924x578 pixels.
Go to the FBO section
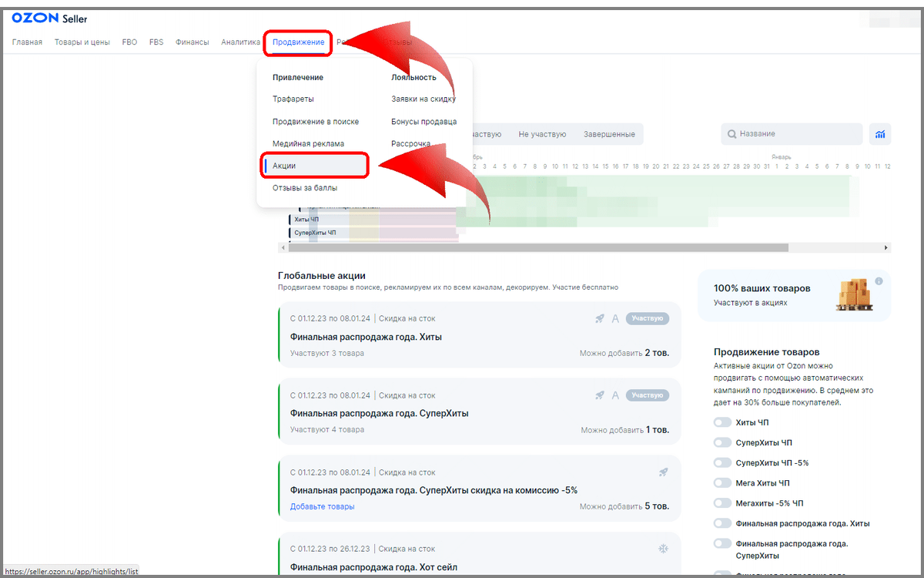click(x=129, y=42)
